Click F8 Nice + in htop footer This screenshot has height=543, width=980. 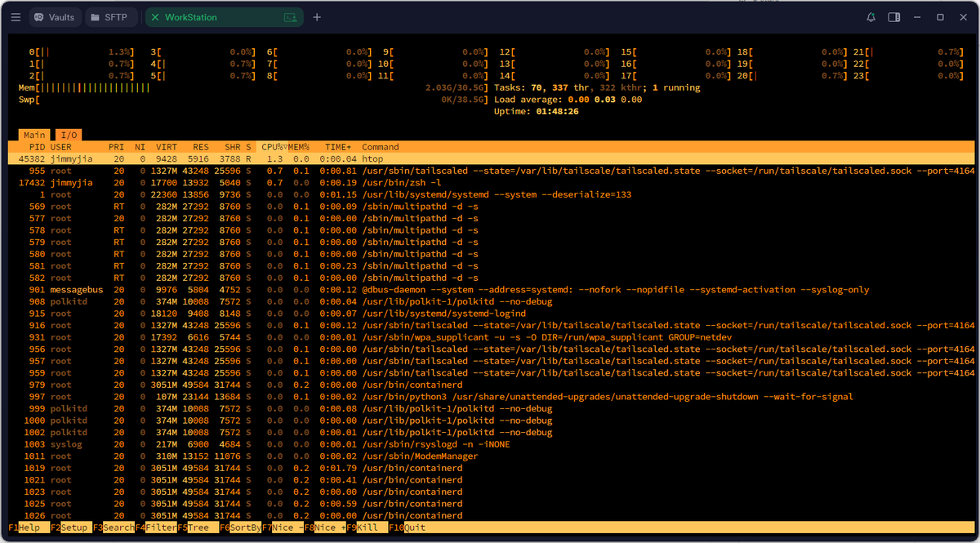(325, 527)
